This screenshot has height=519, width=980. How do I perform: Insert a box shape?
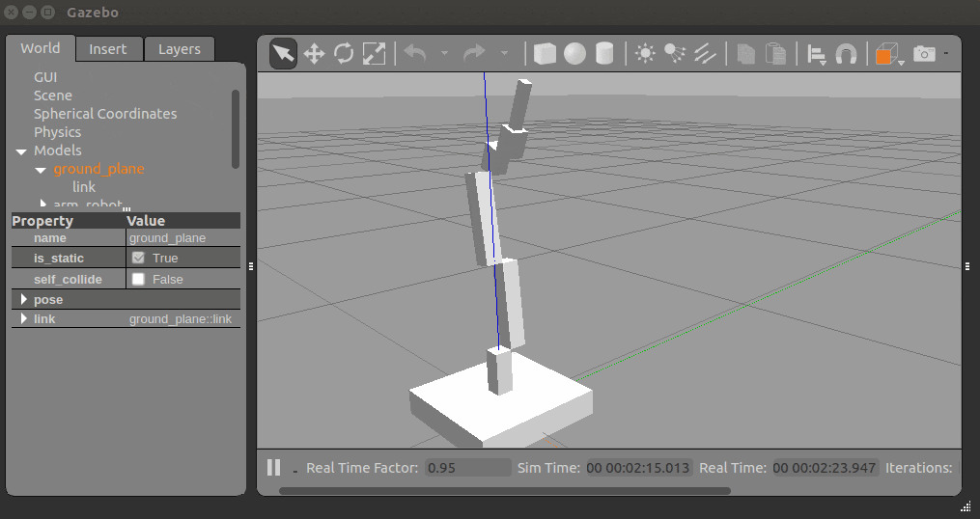coord(545,54)
